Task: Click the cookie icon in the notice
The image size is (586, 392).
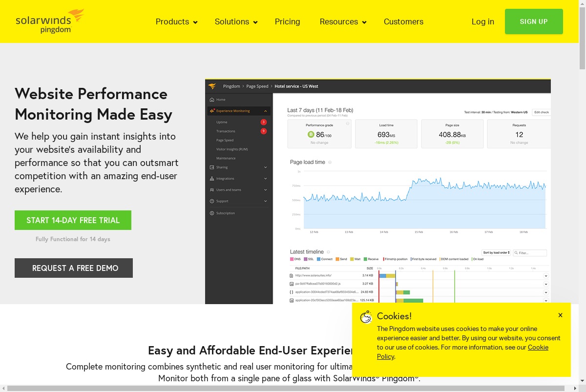Action: click(366, 317)
